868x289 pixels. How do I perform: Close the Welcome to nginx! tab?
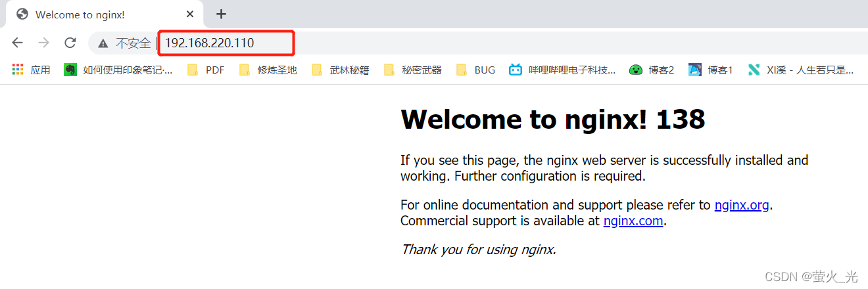(190, 14)
